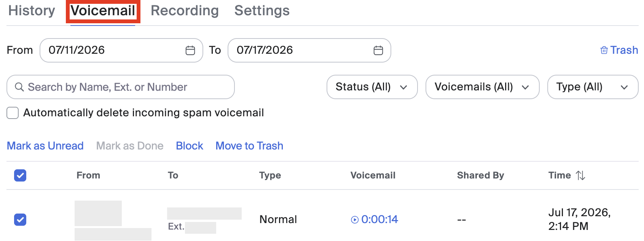Viewport: 644px width, 241px height.
Task: Open the Settings tab
Action: [x=262, y=11]
